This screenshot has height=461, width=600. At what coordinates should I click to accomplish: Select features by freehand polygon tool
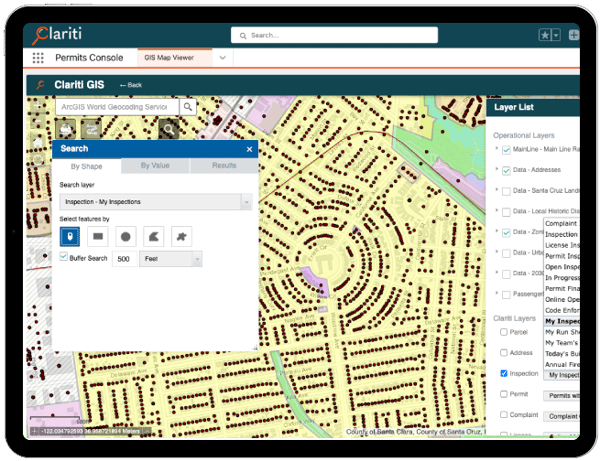(x=181, y=236)
